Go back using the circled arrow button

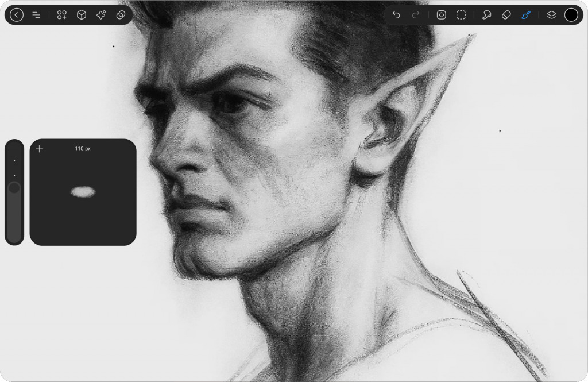[17, 15]
